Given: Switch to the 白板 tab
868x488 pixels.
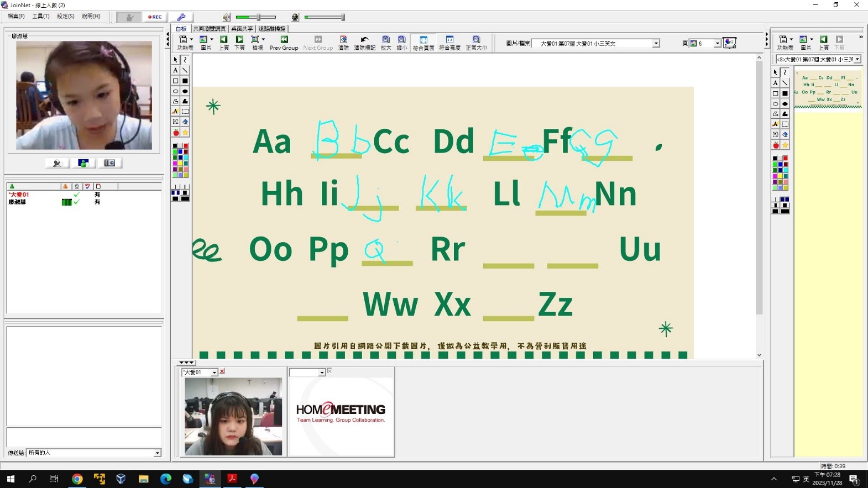Looking at the screenshot, I should point(181,29).
